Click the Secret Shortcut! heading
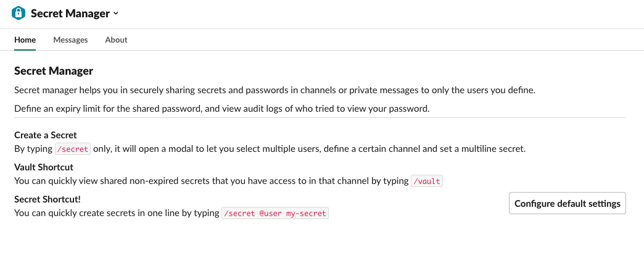Image resolution: width=644 pixels, height=263 pixels. pos(47,199)
